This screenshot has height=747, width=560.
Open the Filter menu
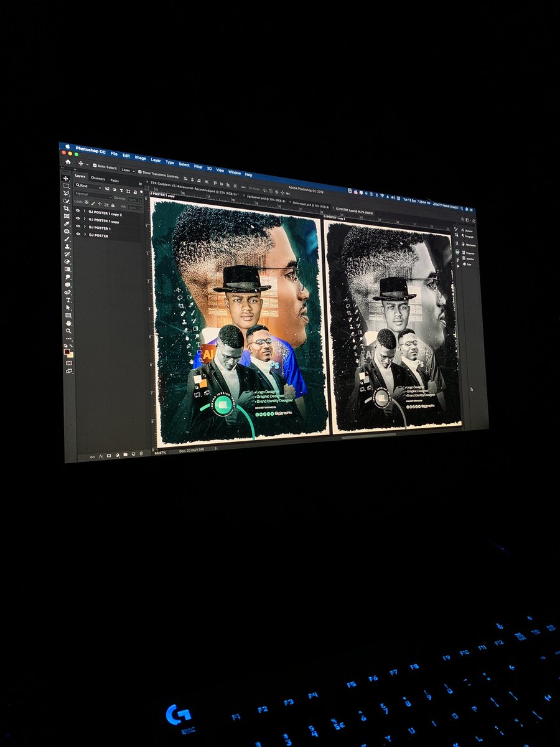click(x=198, y=167)
